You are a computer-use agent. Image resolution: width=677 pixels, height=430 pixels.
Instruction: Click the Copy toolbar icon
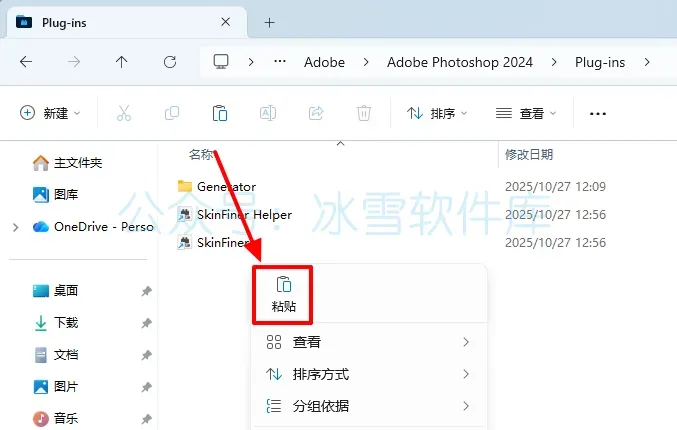click(x=172, y=113)
